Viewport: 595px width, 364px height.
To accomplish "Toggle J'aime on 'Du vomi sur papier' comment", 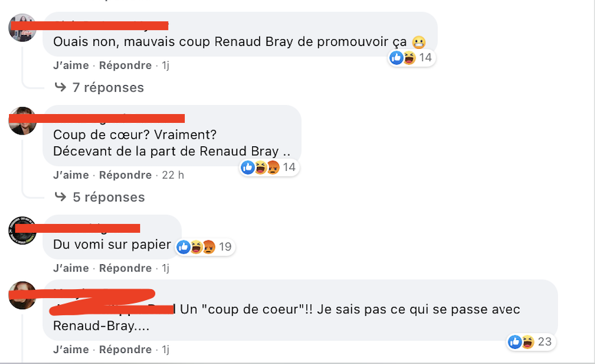I will click(71, 268).
